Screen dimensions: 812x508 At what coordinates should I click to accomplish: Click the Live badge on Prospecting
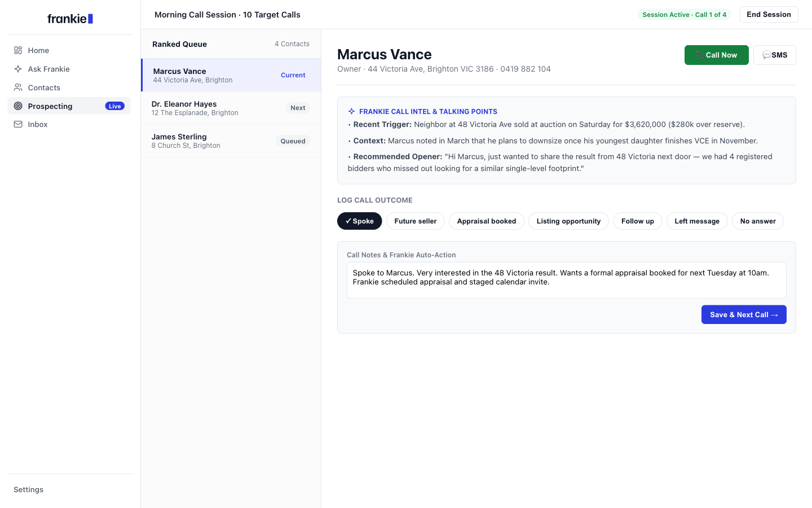[x=115, y=106]
